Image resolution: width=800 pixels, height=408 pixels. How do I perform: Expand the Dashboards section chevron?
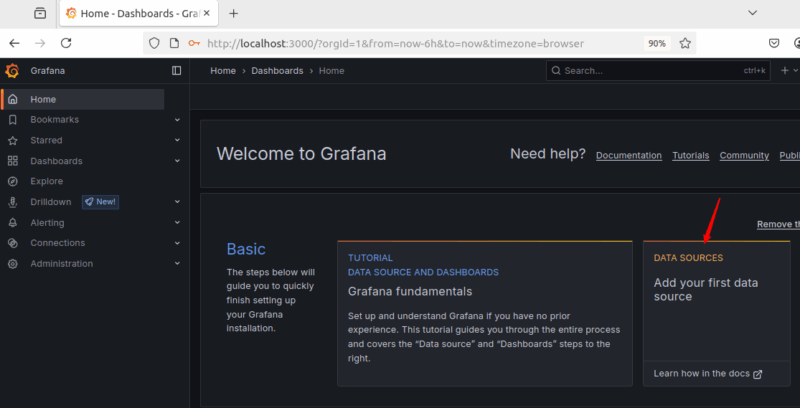point(177,161)
